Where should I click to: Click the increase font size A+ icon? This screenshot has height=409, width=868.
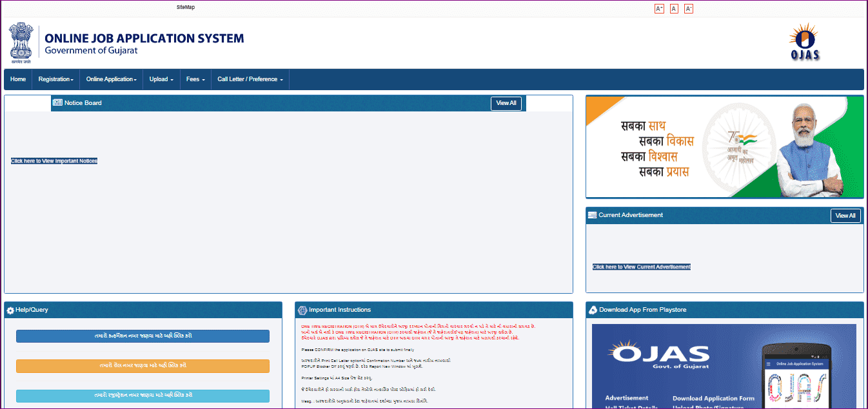pyautogui.click(x=659, y=8)
